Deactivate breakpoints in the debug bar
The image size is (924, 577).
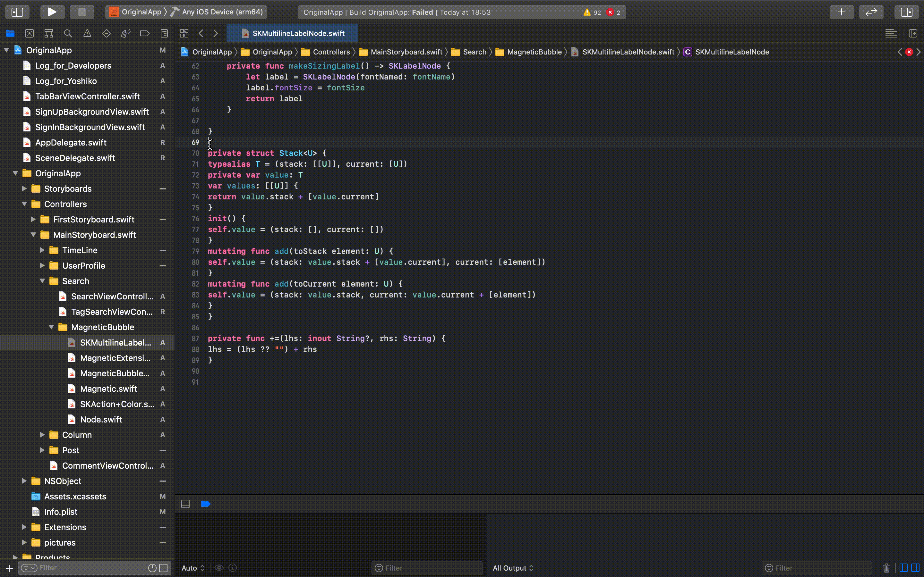pyautogui.click(x=206, y=504)
